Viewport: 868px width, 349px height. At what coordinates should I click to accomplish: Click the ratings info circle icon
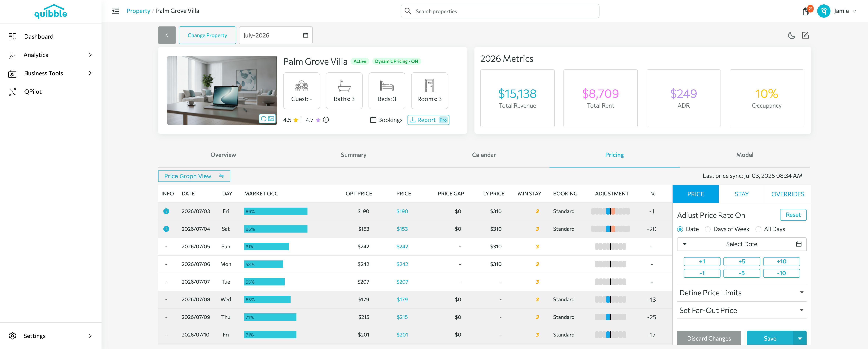(326, 120)
